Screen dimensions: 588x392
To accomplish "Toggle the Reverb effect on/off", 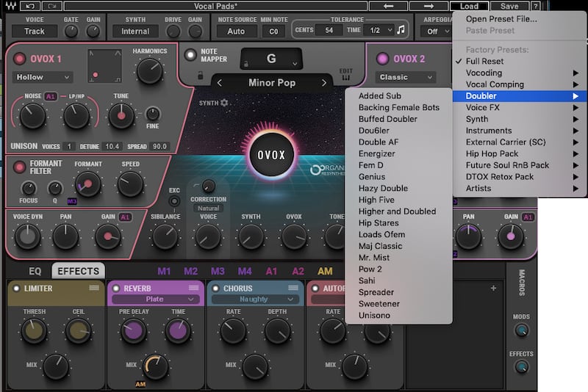I will point(116,288).
